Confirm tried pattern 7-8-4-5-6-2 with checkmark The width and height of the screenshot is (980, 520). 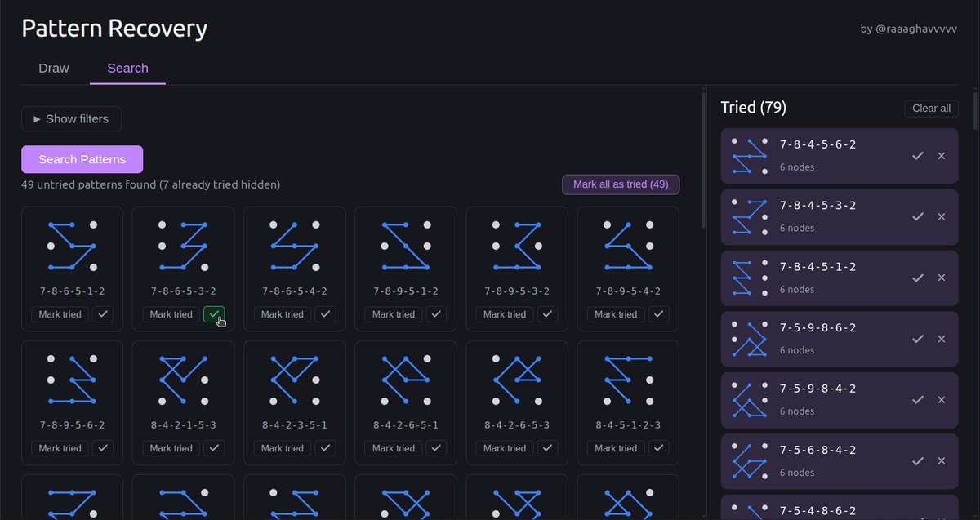tap(918, 155)
